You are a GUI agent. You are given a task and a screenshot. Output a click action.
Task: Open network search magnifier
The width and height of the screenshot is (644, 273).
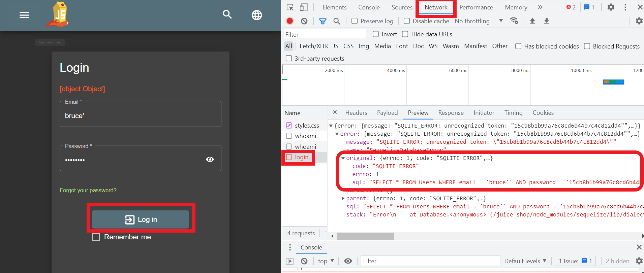click(337, 21)
